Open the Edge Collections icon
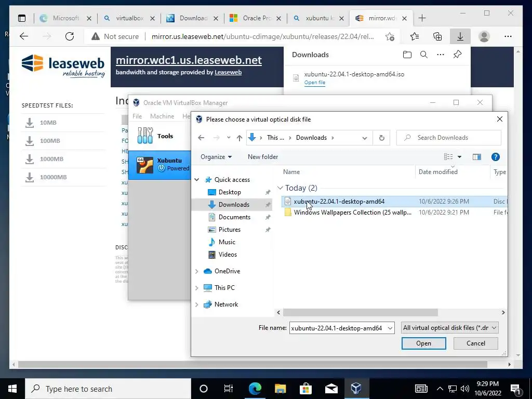The height and width of the screenshot is (399, 532). click(437, 36)
